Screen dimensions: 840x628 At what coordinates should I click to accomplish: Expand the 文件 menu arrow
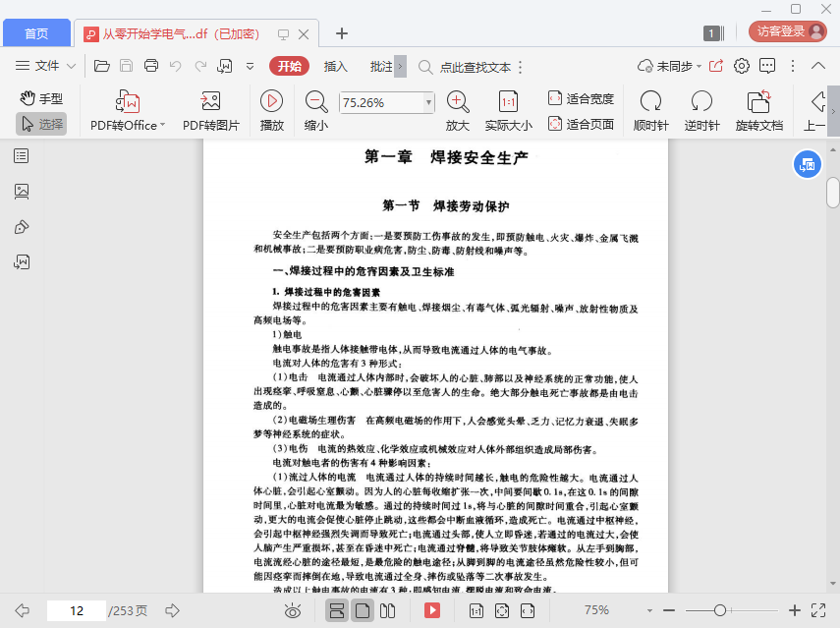click(x=72, y=66)
